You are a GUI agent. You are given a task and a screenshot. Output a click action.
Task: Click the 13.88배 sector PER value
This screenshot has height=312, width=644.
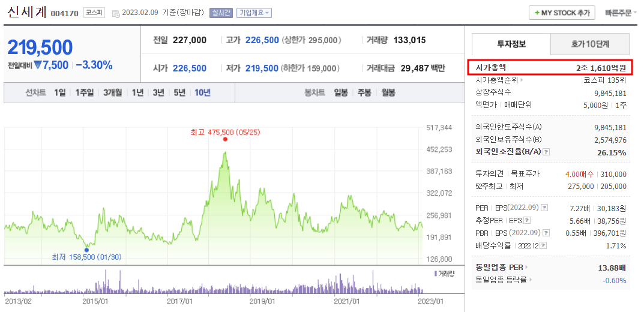point(612,268)
